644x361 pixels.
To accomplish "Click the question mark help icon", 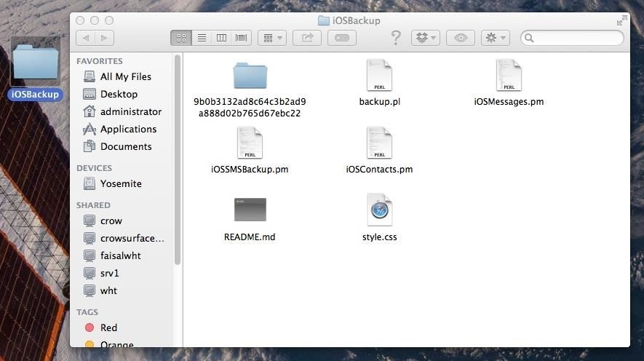I will 396,38.
